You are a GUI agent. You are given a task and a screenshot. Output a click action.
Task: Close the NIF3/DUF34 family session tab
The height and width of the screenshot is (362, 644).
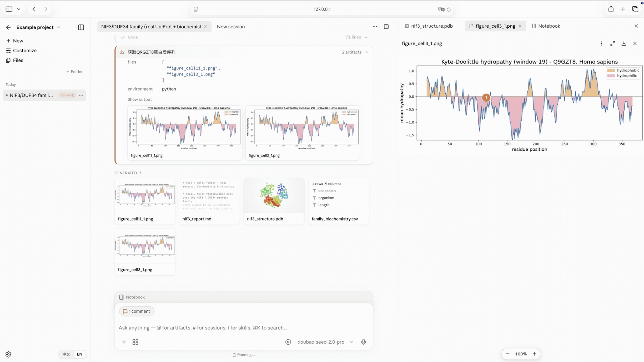click(x=205, y=27)
